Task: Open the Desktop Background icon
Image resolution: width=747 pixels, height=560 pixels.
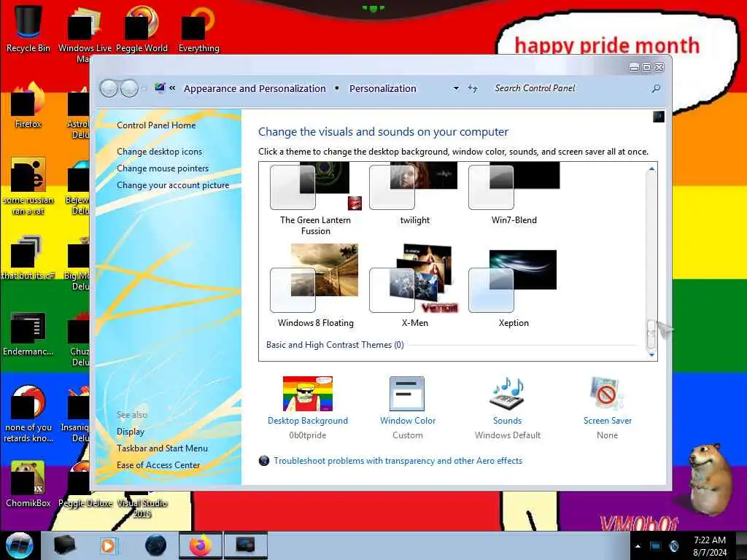Action: point(308,394)
